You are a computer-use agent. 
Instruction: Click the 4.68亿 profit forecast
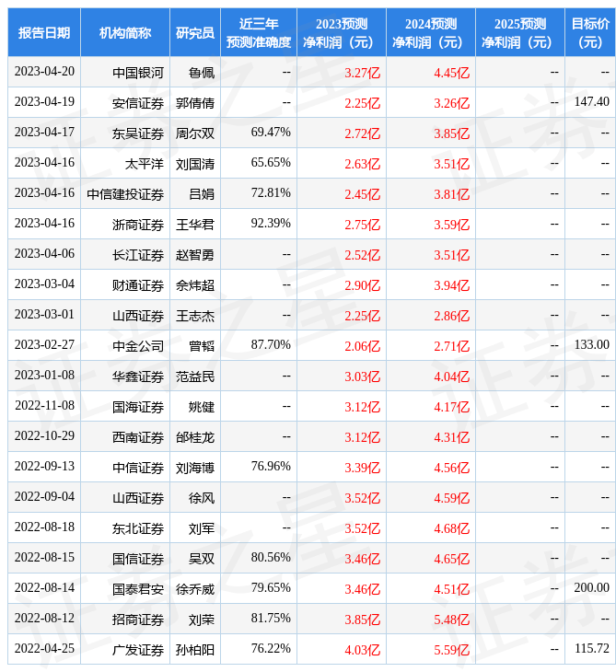451,528
